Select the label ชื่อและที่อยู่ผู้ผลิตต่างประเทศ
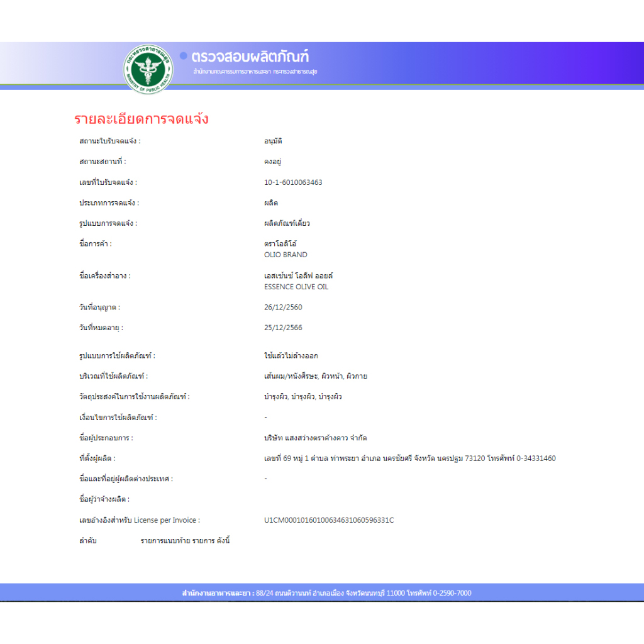This screenshot has height=644, width=644. coord(126,479)
